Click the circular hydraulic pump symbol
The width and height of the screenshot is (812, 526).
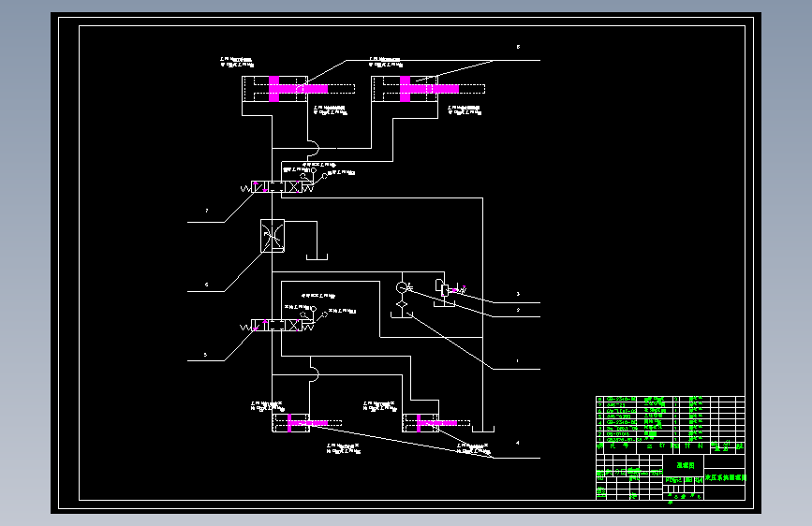click(x=402, y=287)
